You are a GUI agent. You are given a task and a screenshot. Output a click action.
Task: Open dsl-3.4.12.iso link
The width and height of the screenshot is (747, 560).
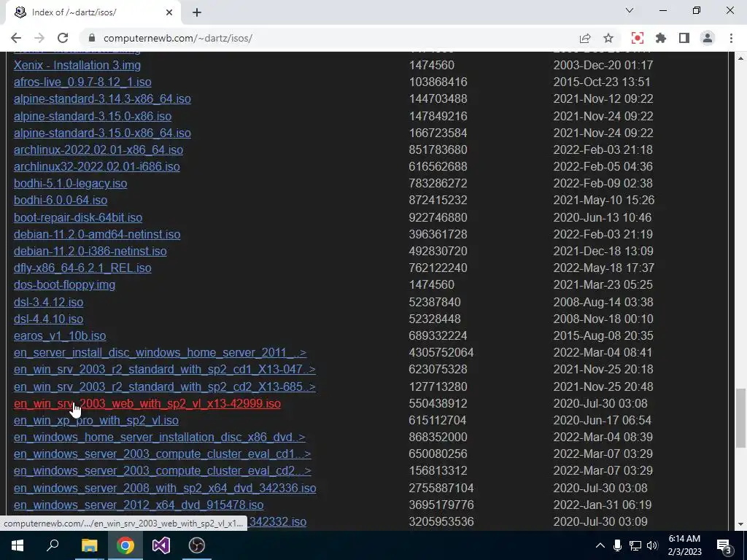click(x=49, y=303)
